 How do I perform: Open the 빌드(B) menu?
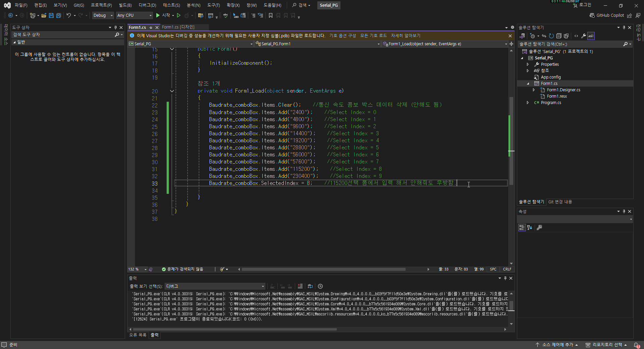tap(125, 5)
